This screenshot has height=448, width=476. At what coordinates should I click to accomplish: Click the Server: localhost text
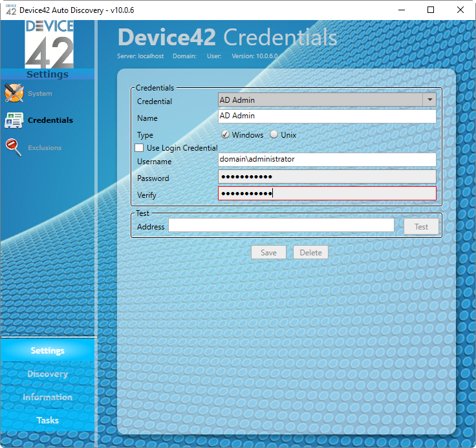coord(140,56)
